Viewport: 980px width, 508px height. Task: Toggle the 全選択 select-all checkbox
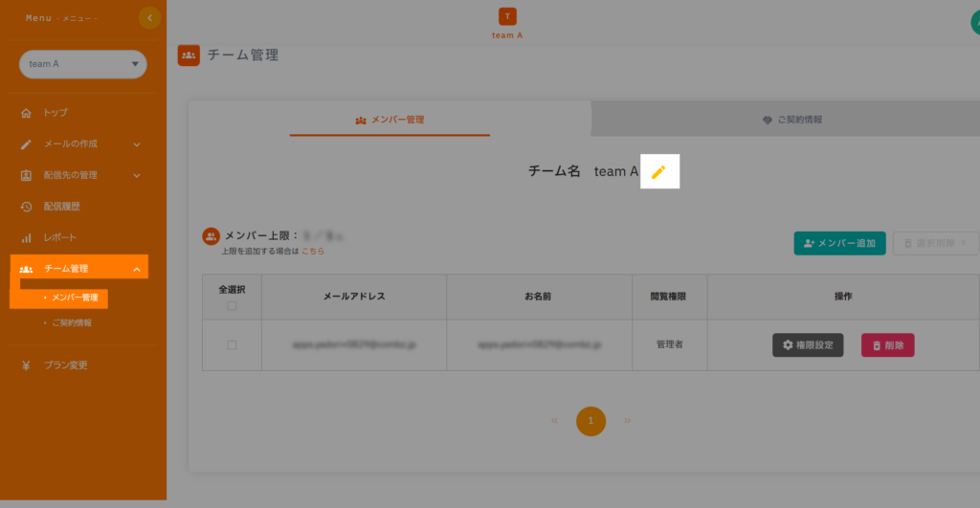tap(232, 306)
